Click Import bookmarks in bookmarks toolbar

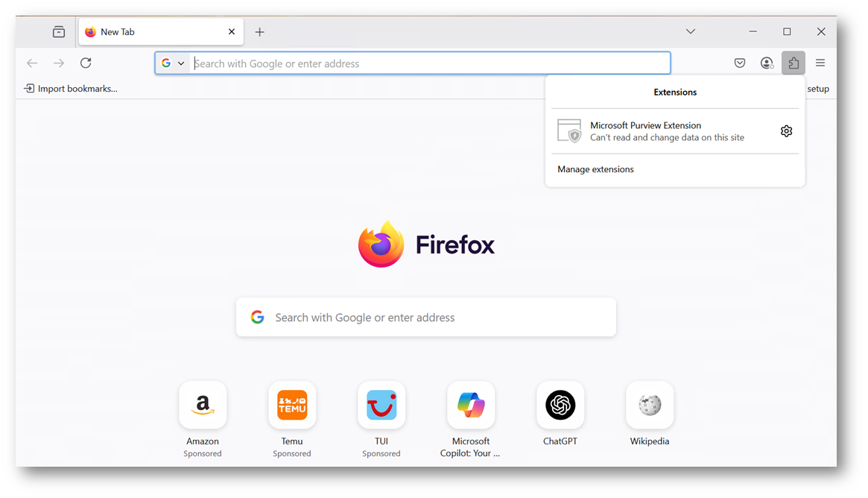(x=71, y=89)
